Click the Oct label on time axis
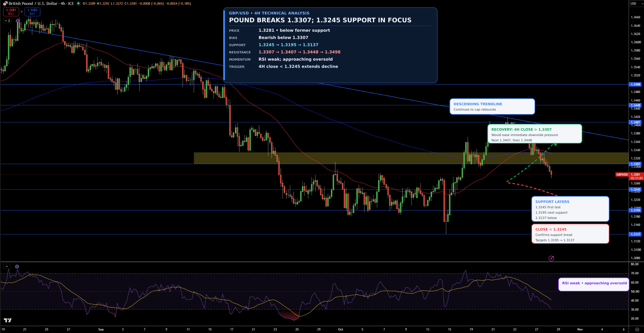This screenshot has width=644, height=333. point(340,330)
